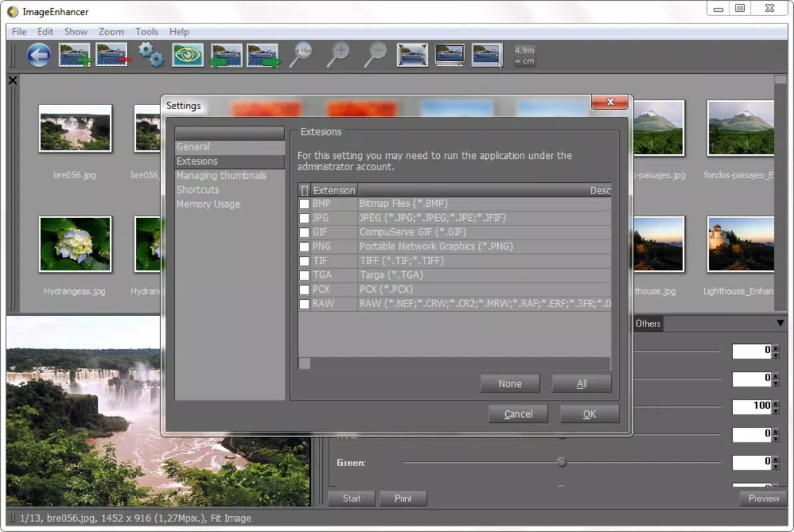Screen dimensions: 794x532
Task: Check the TIF extension checkbox
Action: (x=304, y=261)
